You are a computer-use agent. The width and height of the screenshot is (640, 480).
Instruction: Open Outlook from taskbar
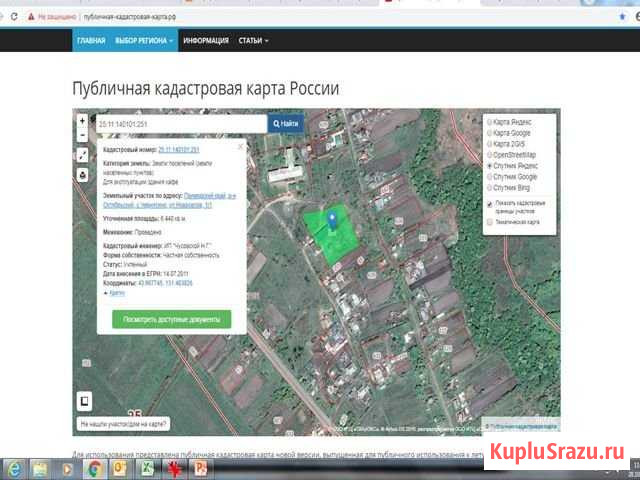click(x=121, y=470)
